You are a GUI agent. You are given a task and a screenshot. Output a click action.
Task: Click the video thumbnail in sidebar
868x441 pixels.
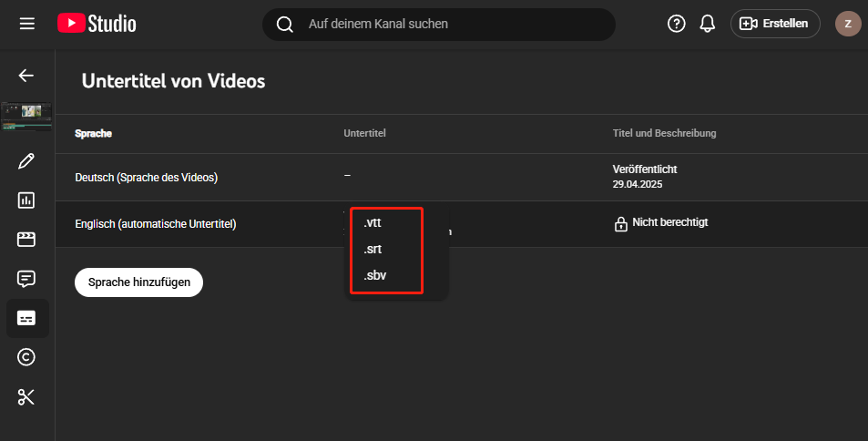(x=26, y=115)
